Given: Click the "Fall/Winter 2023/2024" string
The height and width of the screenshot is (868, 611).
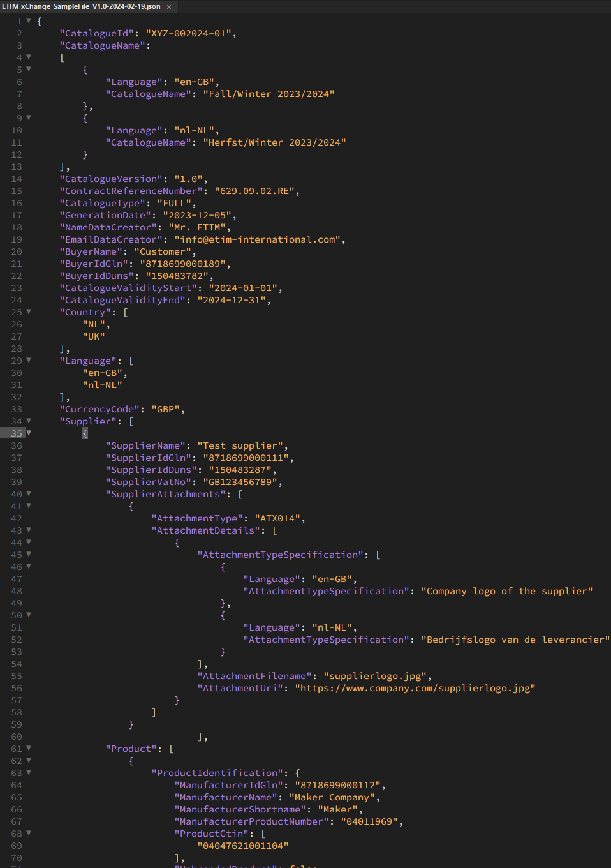Looking at the screenshot, I should 269,94.
